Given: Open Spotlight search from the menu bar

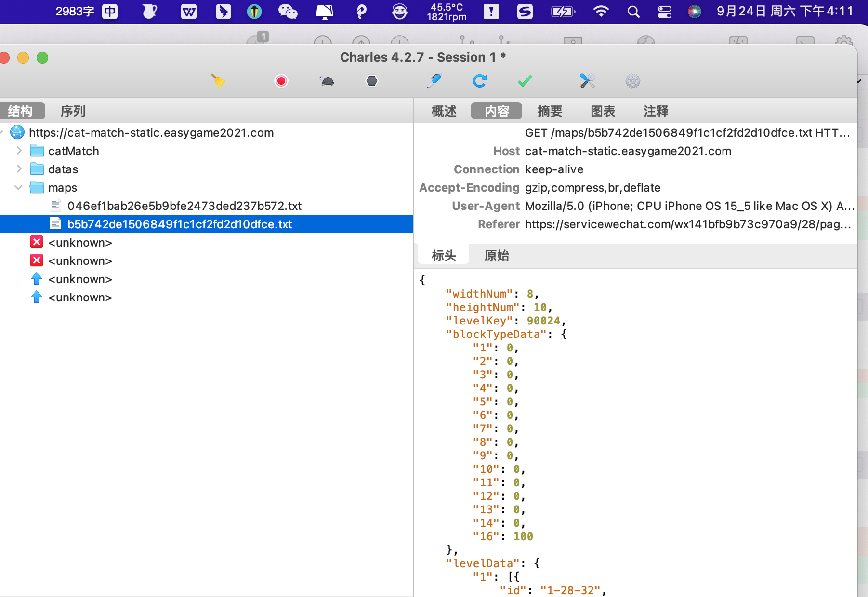Looking at the screenshot, I should pos(633,11).
